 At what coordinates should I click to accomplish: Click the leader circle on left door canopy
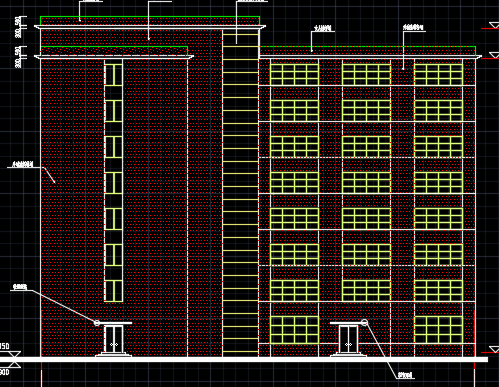pyautogui.click(x=97, y=323)
